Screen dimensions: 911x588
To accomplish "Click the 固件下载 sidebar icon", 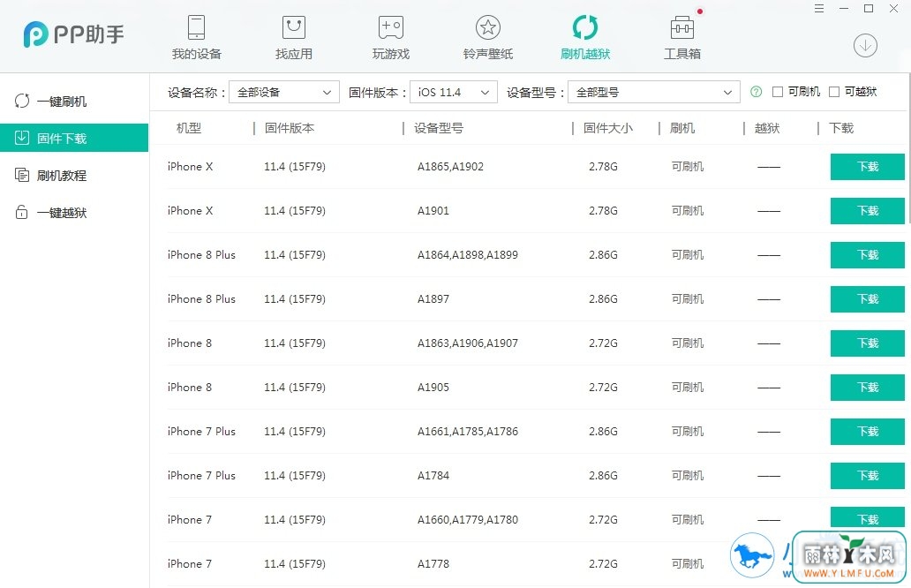I will 22,138.
